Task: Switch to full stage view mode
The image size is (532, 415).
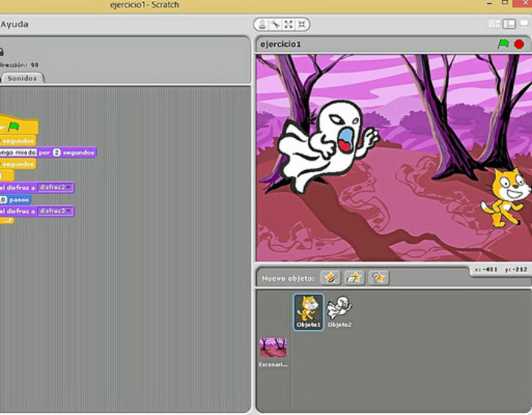Action: [x=509, y=24]
